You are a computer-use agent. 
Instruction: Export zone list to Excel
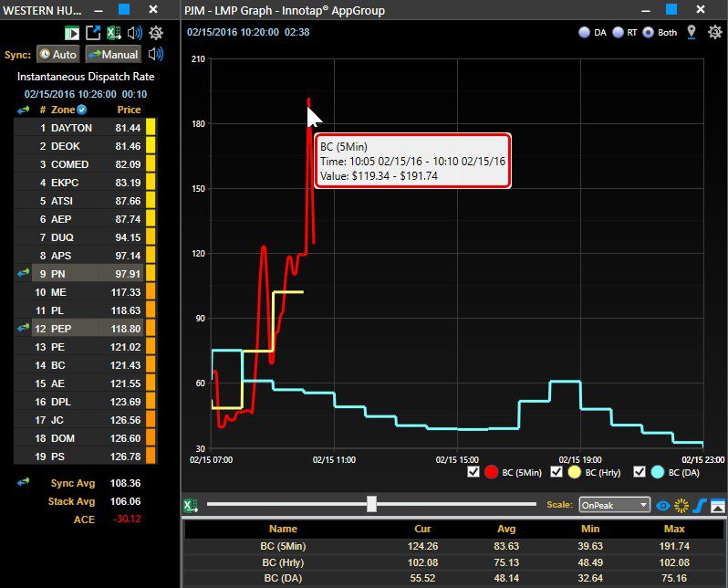pos(114,33)
